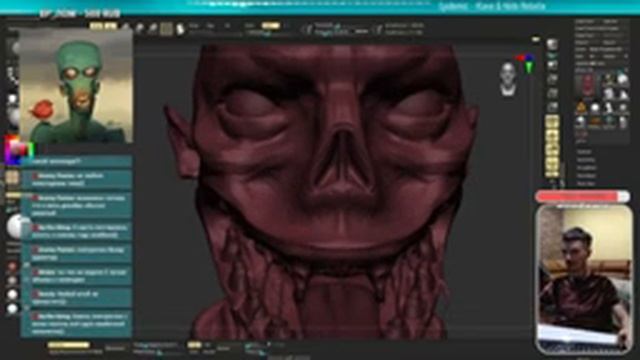The width and height of the screenshot is (640, 360).
Task: Select the current red bust tool thumbnail
Action: (x=587, y=86)
